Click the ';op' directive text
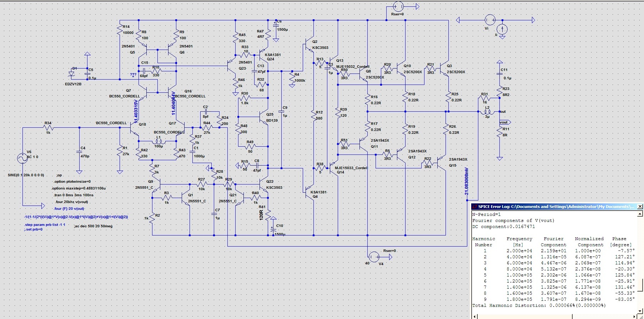This screenshot has width=644, height=319. tap(59, 175)
